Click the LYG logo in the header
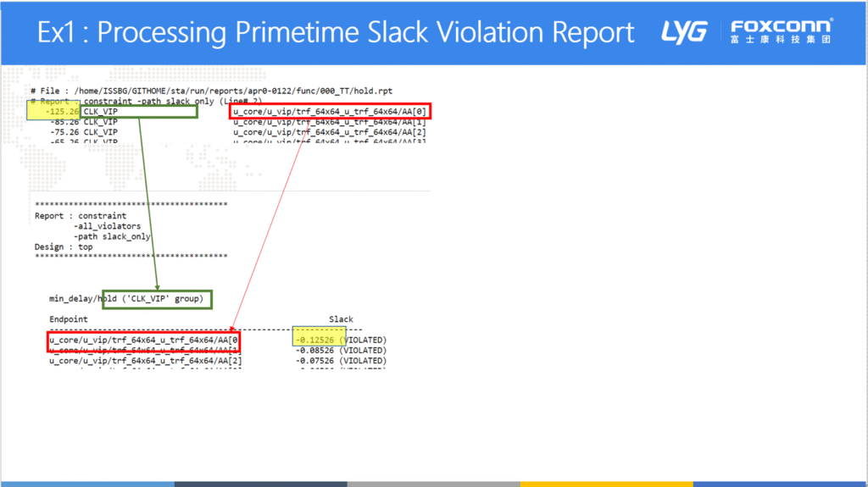This screenshot has height=487, width=868. 684,32
